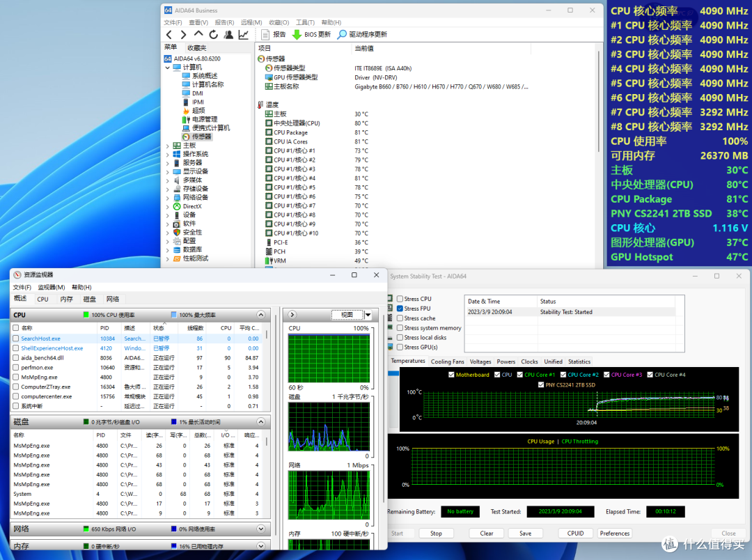The width and height of the screenshot is (752, 560).
Task: Navigate up with AIDA64 up arrow
Action: 198,34
